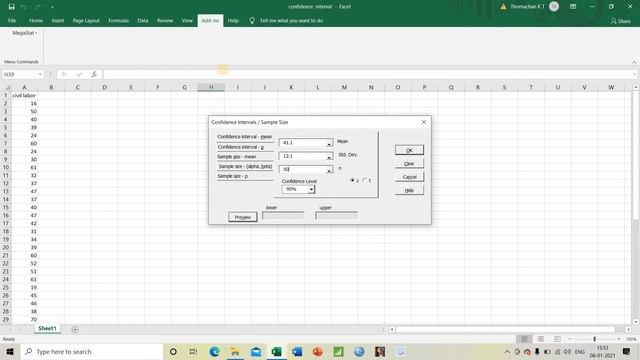
Task: Click the formula bar confirm checkmark icon
Action: [79, 74]
